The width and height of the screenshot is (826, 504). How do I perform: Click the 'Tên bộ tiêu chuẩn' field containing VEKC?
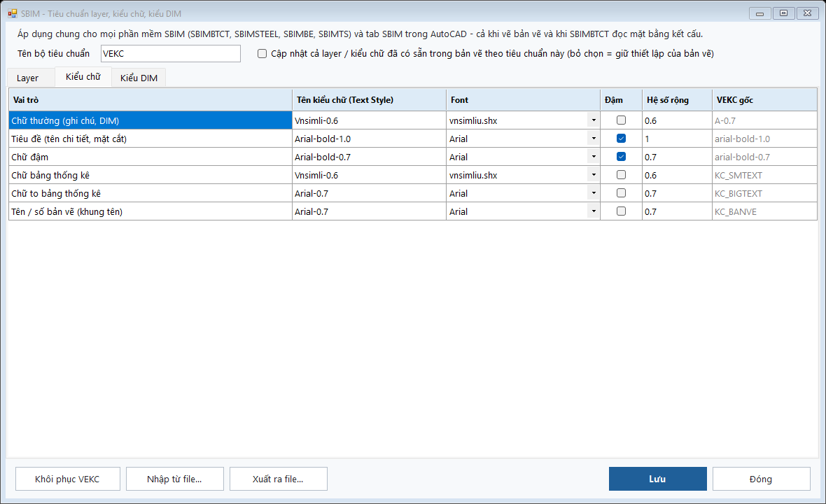pos(171,54)
